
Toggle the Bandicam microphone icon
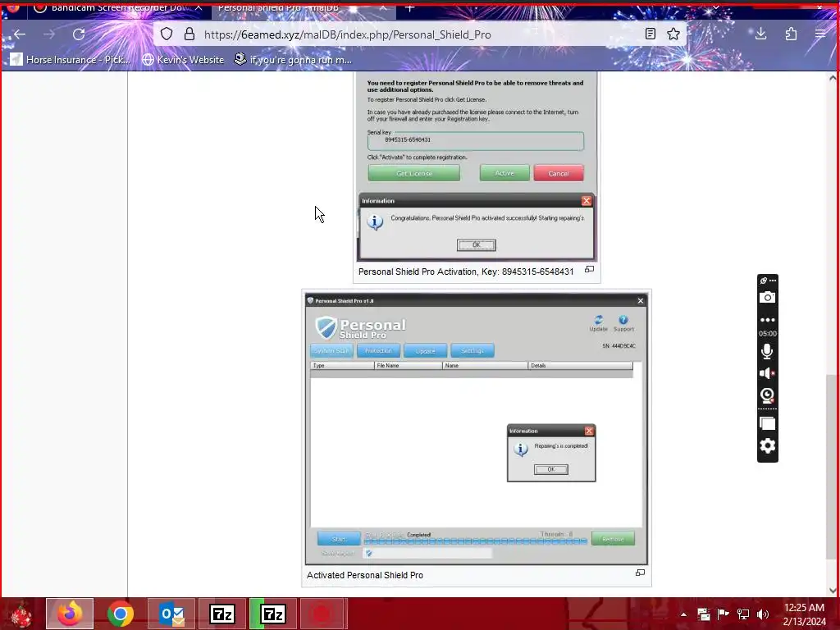tap(767, 351)
